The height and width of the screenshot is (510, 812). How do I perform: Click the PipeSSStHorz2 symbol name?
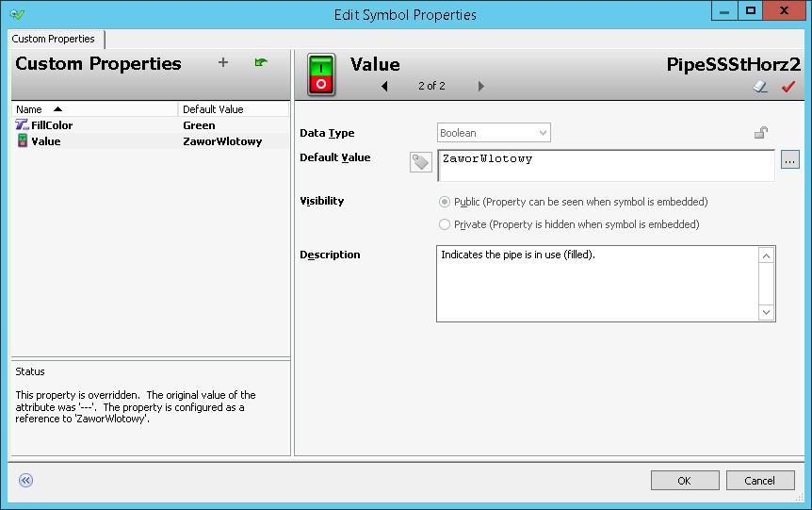coord(733,64)
